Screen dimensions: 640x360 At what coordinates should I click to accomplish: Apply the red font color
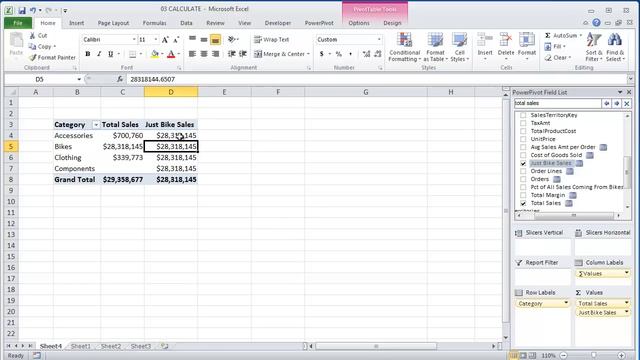click(x=171, y=54)
